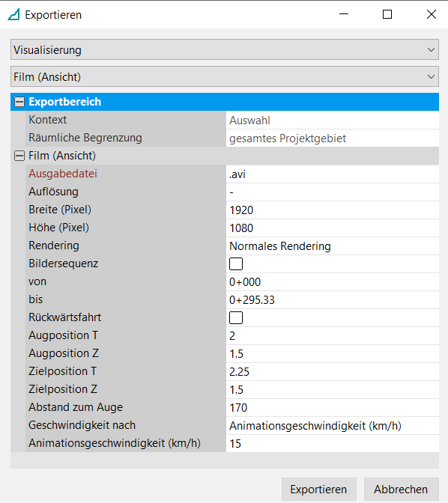Open the Visualisierung dropdown
This screenshot has width=448, height=503.
(x=225, y=49)
